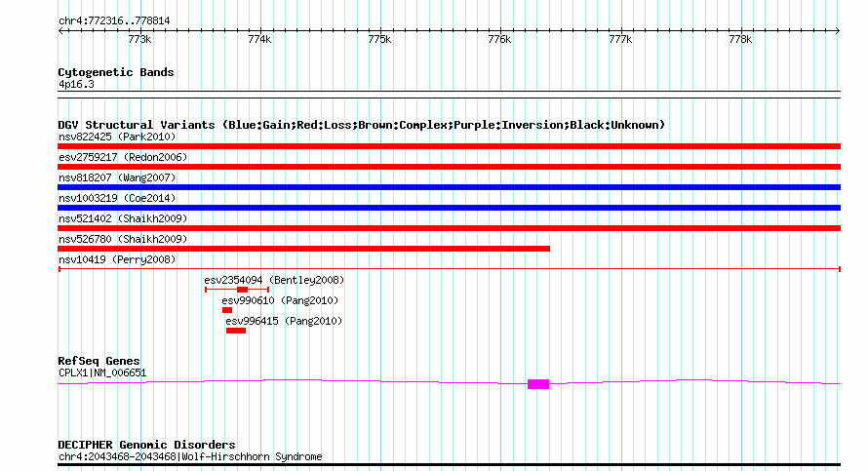Click the left arrow of the ruler
The image size is (868, 471).
point(60,31)
